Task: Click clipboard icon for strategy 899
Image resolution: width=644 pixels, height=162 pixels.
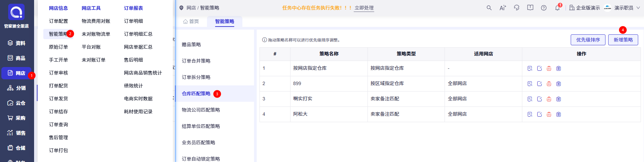Action: pos(558,84)
